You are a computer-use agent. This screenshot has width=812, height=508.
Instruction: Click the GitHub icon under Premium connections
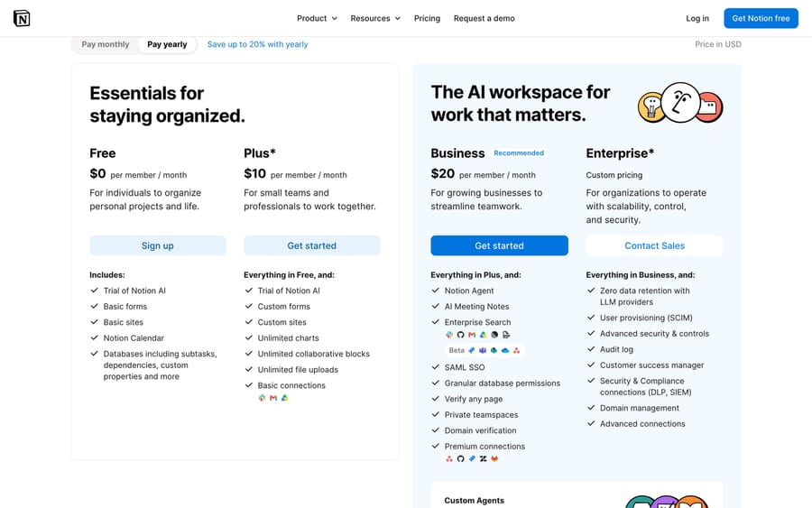460,458
